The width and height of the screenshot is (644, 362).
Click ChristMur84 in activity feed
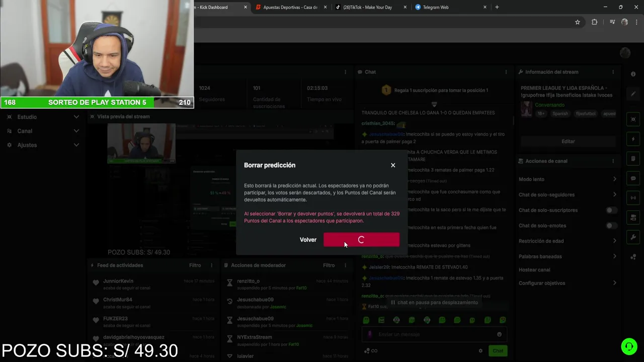pyautogui.click(x=118, y=300)
